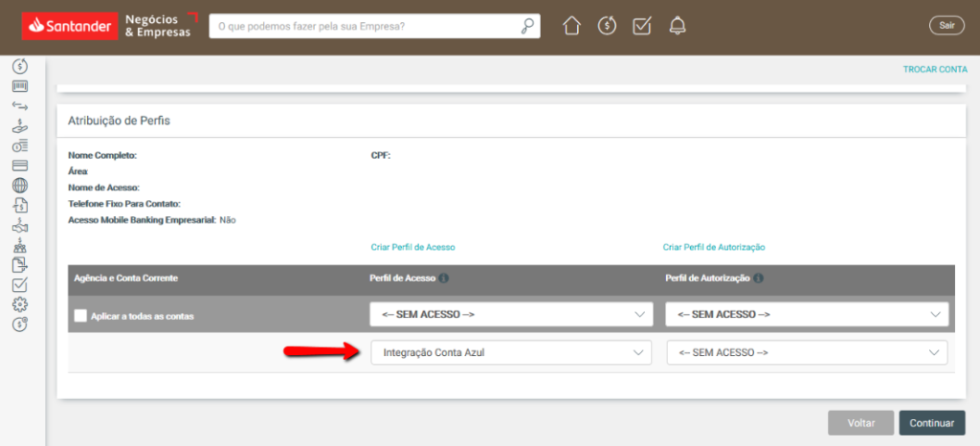Click the search field 'O que podemos fazer'
980x446 pixels.
tap(364, 27)
